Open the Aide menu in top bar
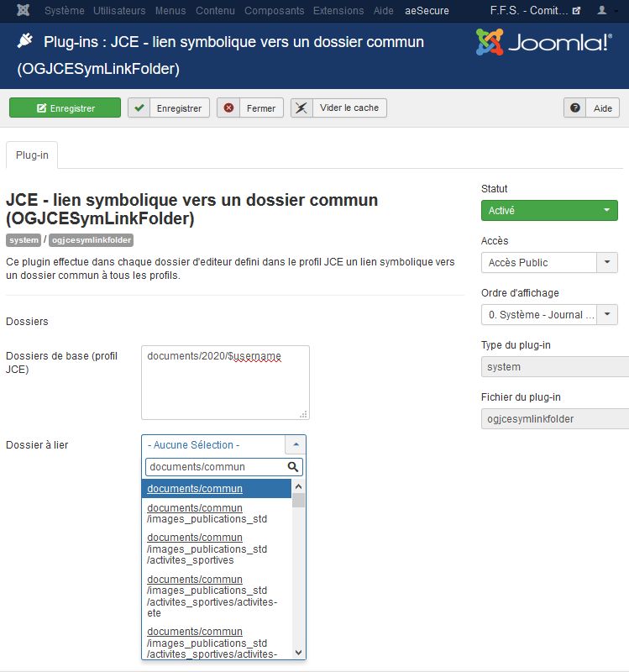The image size is (629, 672). pyautogui.click(x=384, y=11)
